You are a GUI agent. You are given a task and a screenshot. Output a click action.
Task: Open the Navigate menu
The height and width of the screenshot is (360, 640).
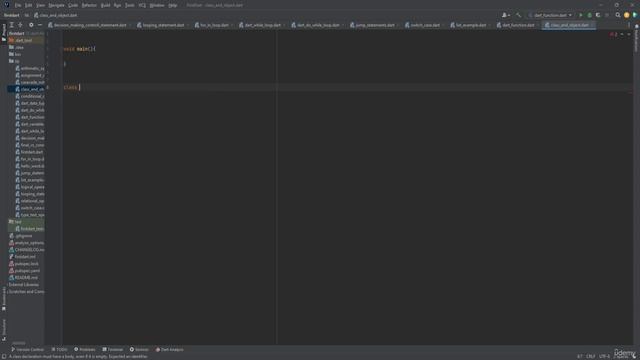click(56, 5)
